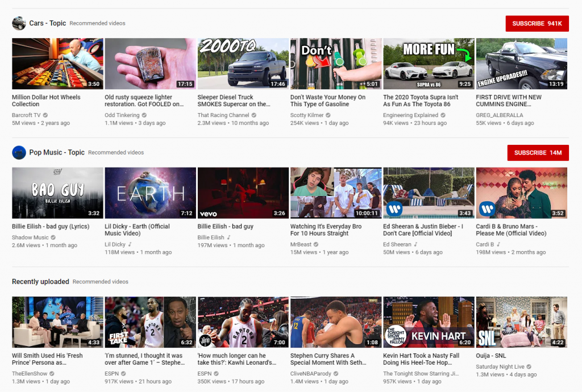Open Don't Waste Your Money gasoline thumbnail
The height and width of the screenshot is (392, 582).
336,64
